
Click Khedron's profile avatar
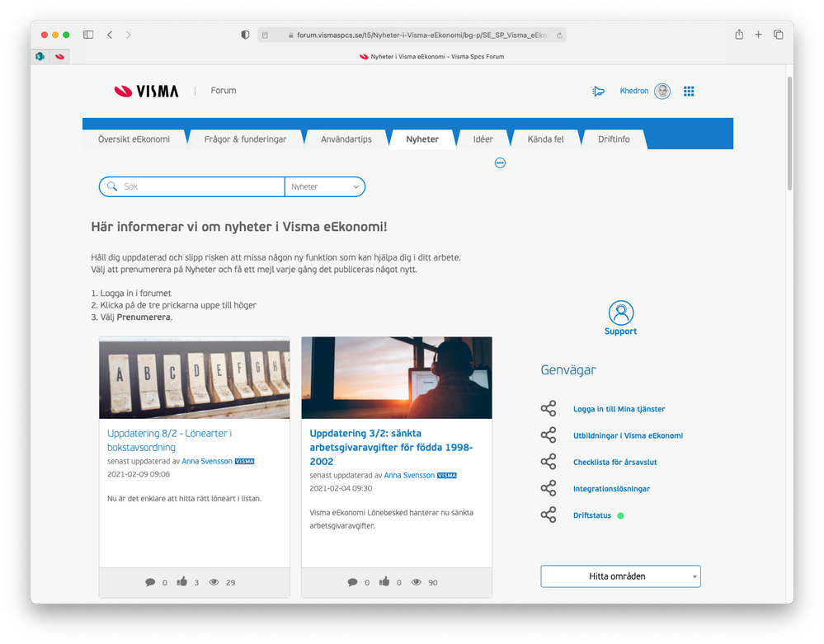pyautogui.click(x=662, y=92)
